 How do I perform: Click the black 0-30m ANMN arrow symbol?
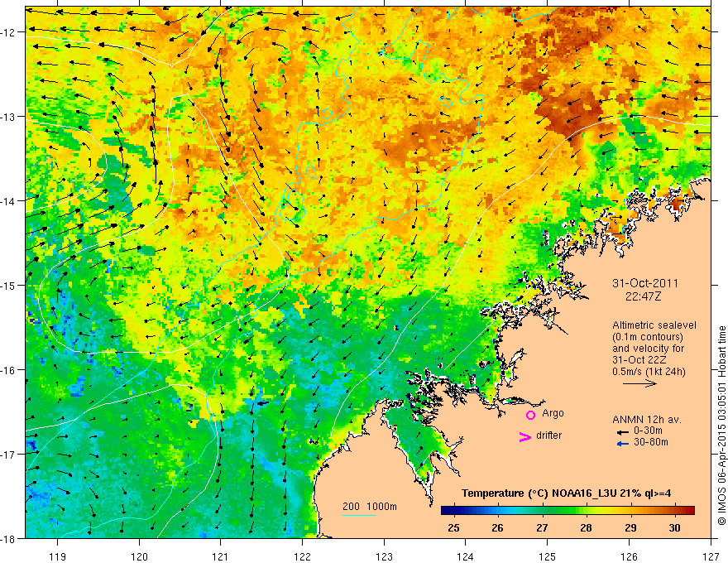[x=623, y=432]
